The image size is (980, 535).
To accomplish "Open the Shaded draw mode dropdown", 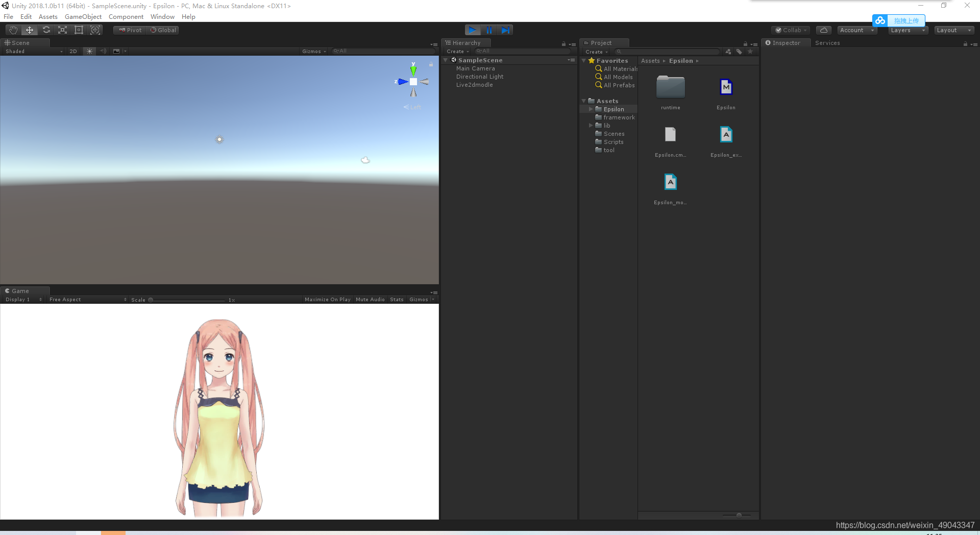I will coord(34,52).
